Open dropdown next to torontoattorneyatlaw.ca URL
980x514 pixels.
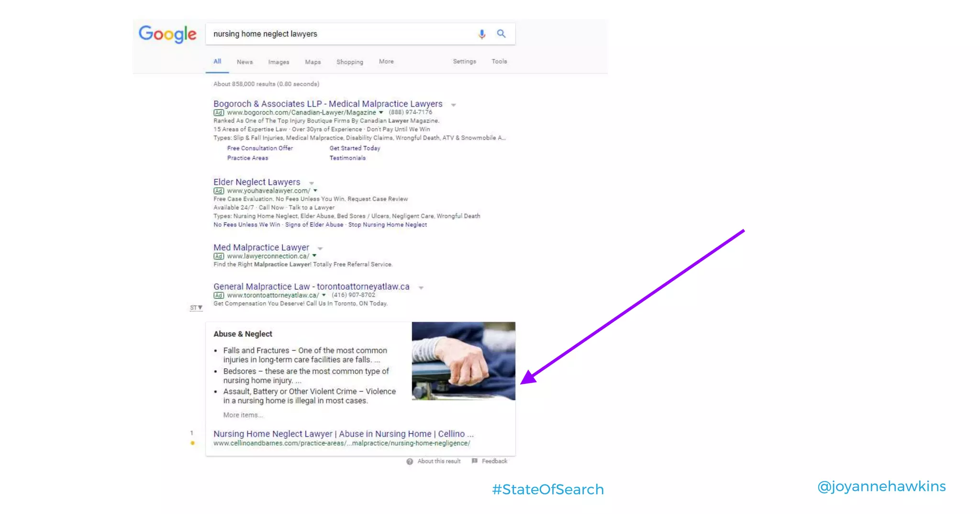pos(324,295)
